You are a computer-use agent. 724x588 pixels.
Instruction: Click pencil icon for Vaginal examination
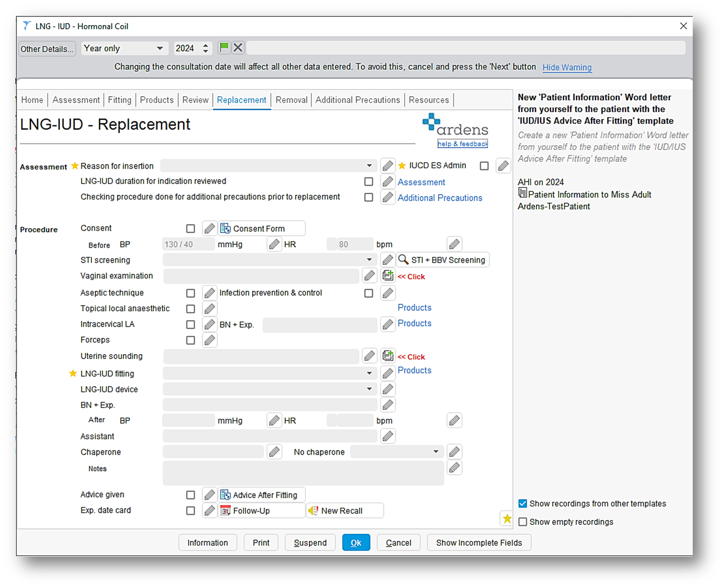click(369, 276)
